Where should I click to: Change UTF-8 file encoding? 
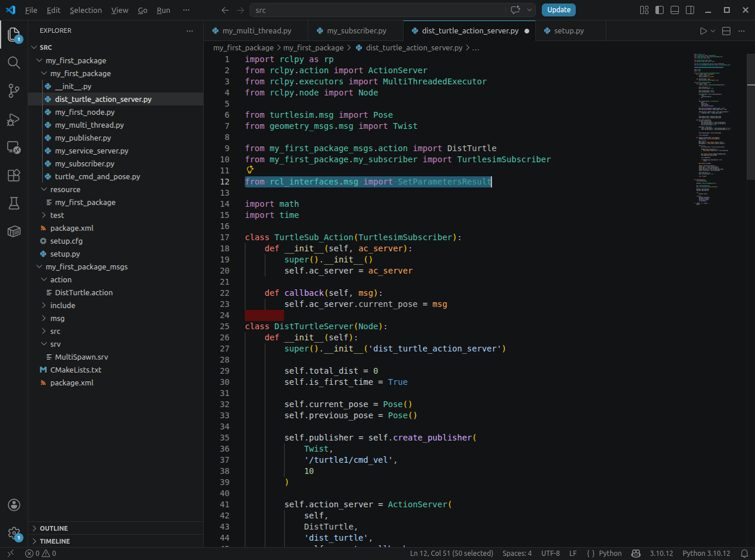click(x=551, y=554)
